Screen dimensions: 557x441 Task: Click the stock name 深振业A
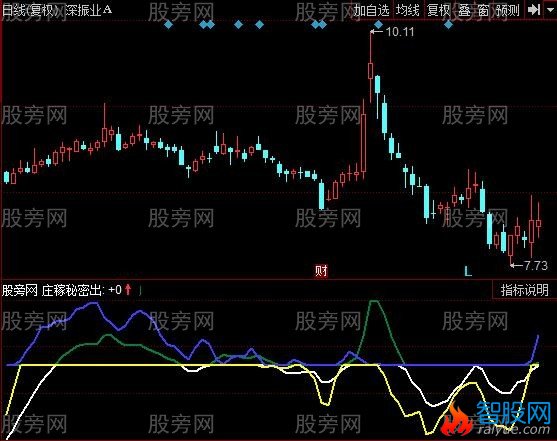[x=89, y=10]
